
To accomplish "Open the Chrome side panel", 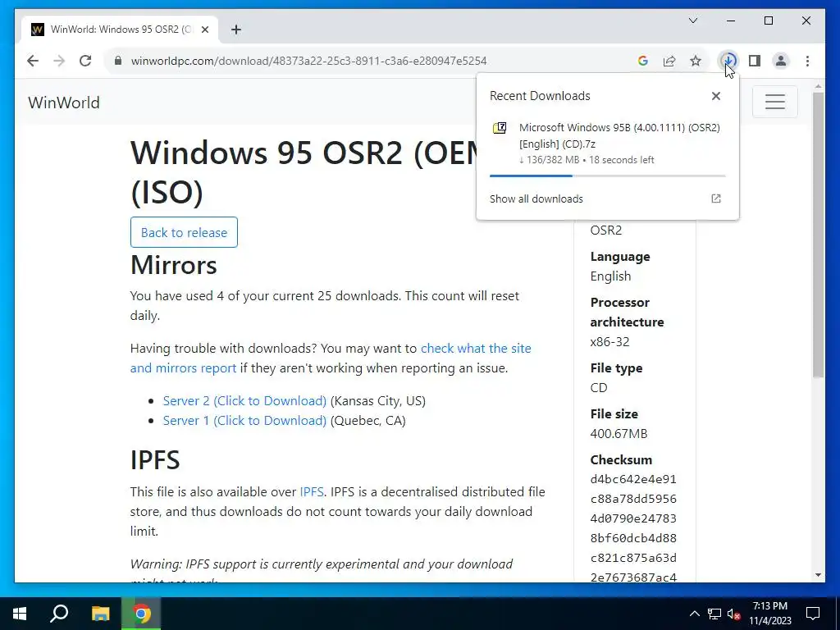I will point(755,61).
